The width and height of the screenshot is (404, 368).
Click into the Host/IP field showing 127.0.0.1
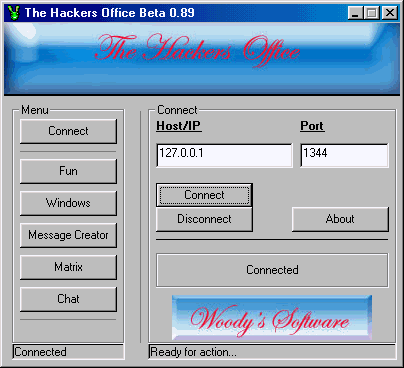pyautogui.click(x=224, y=155)
